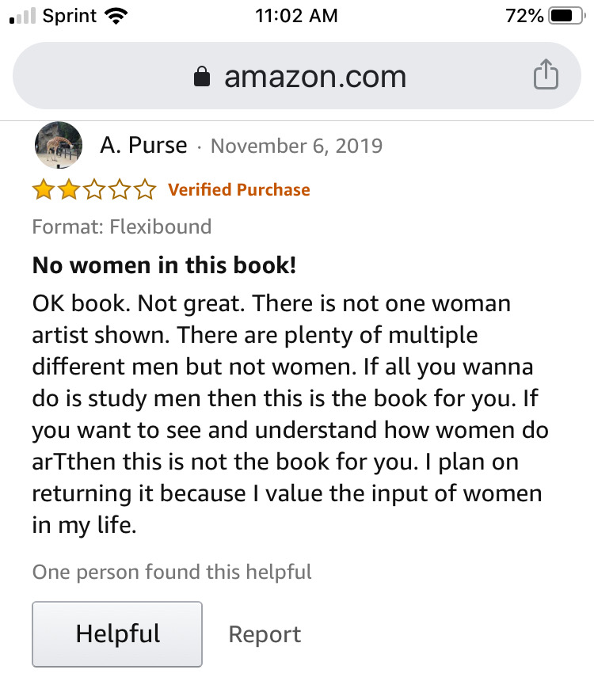This screenshot has width=594, height=700.
Task: Tap the Sprint carrier label
Action: (70, 16)
